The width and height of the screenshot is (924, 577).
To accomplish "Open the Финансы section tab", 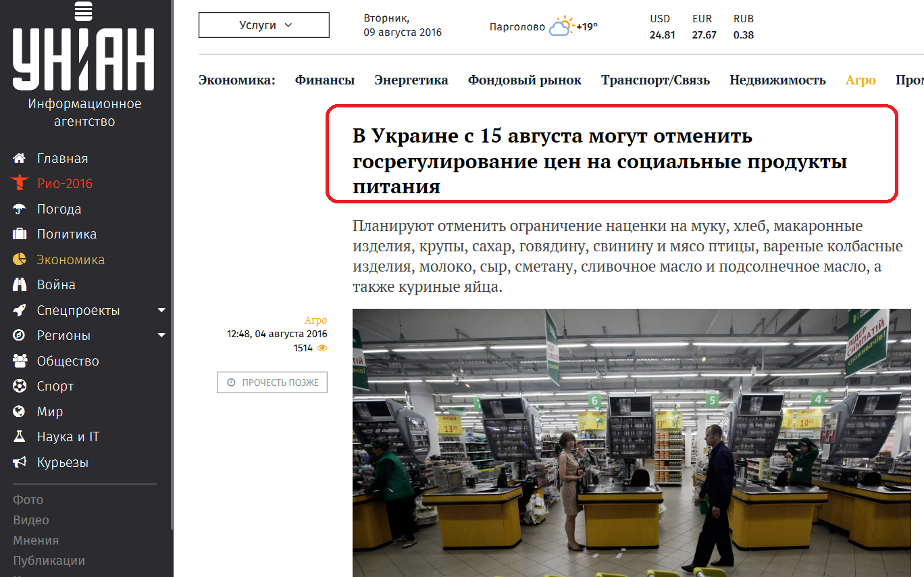I will (x=325, y=80).
